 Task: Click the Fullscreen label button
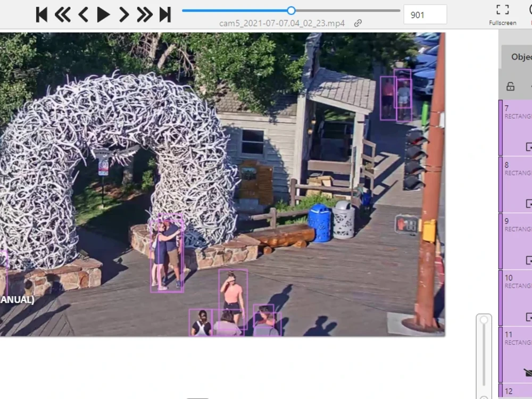point(502,23)
